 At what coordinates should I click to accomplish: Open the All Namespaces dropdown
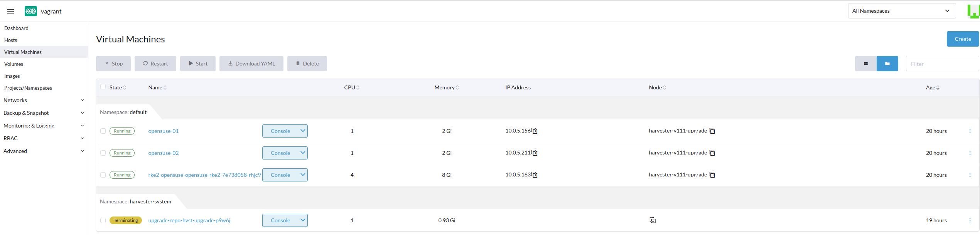pyautogui.click(x=901, y=10)
